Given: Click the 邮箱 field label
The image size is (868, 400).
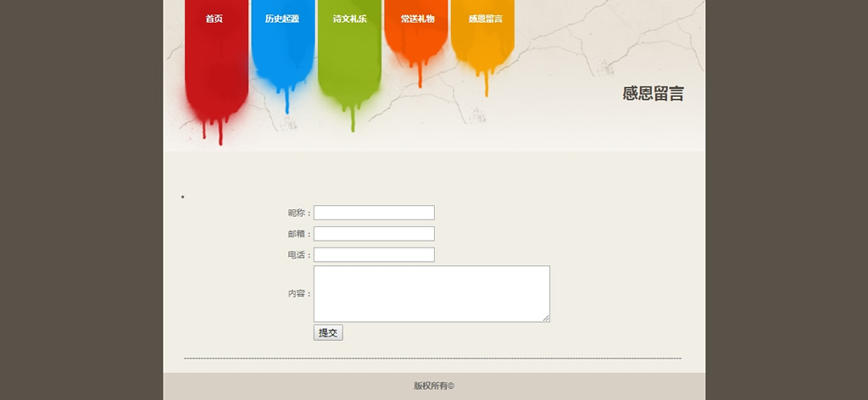Looking at the screenshot, I should coord(299,234).
